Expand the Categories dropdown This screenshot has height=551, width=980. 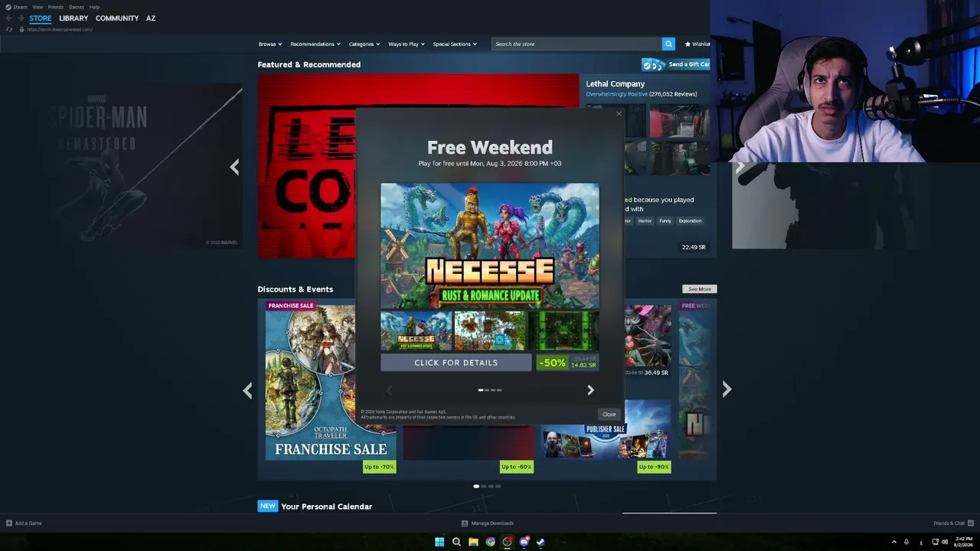click(x=364, y=44)
